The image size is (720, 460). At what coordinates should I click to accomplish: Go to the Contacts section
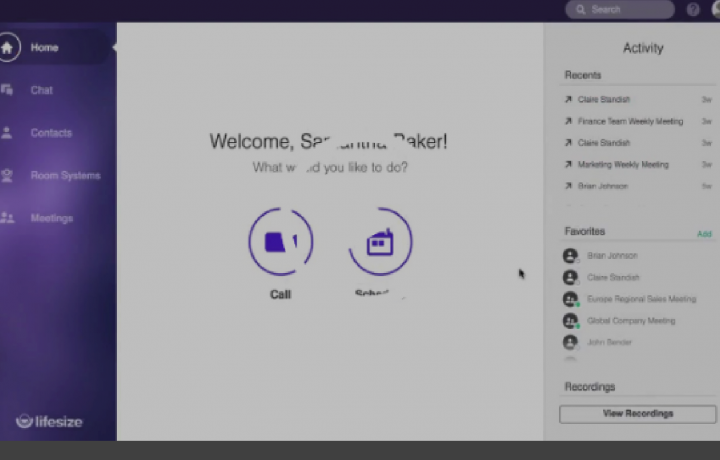(x=51, y=133)
